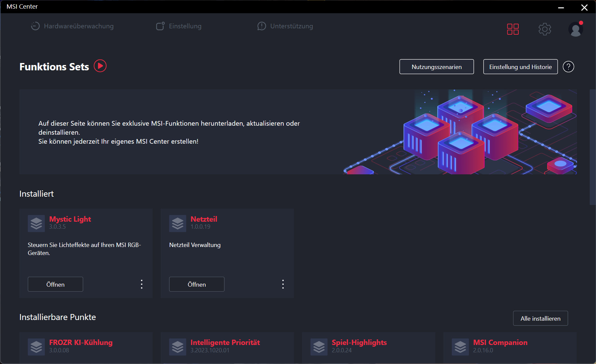Click Spiel-Highlights version 2.0.0.24 text

tap(342, 350)
